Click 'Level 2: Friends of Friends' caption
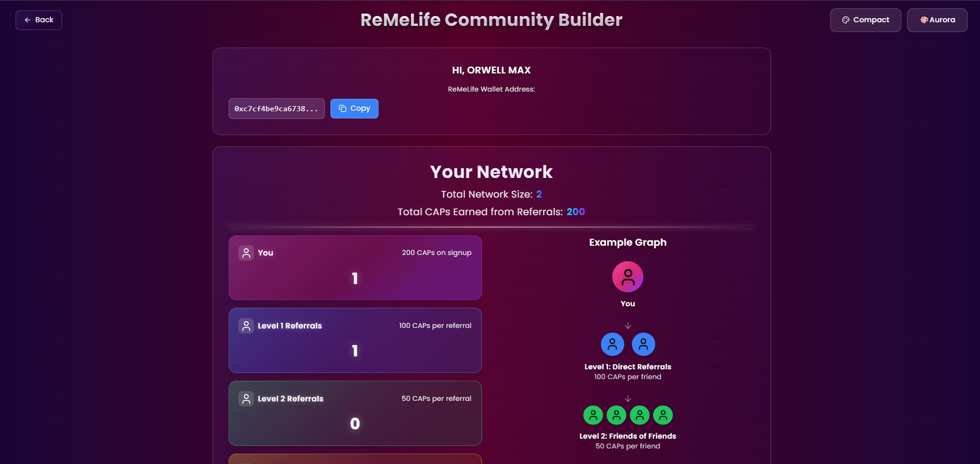This screenshot has width=980, height=464. 628,436
